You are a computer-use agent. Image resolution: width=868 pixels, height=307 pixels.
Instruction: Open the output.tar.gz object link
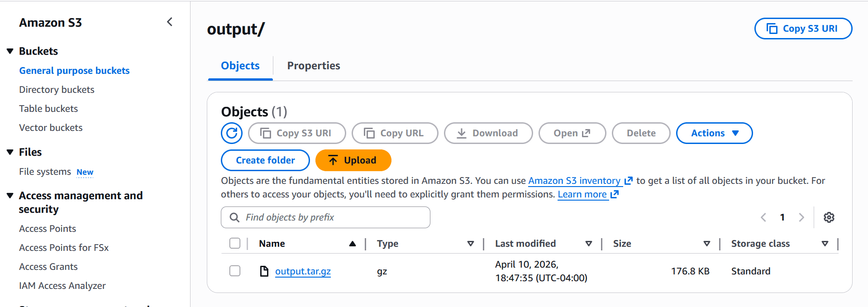[303, 271]
